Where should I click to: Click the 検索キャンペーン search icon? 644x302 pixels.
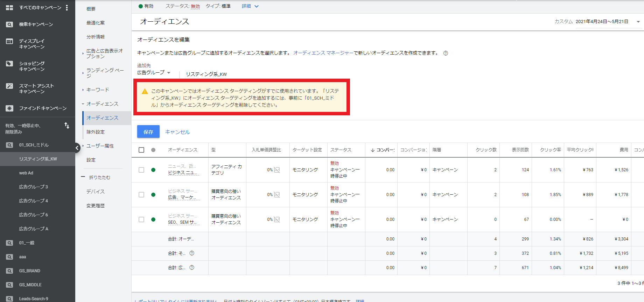coord(9,24)
